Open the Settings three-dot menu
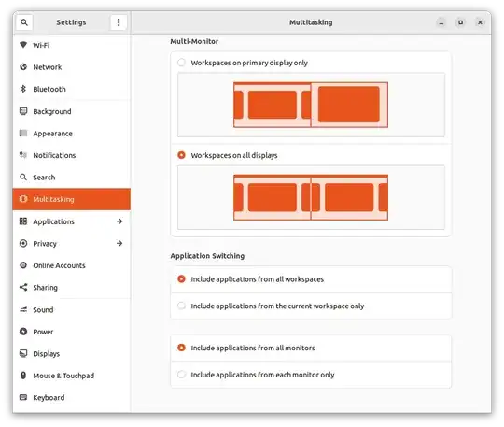 [119, 22]
